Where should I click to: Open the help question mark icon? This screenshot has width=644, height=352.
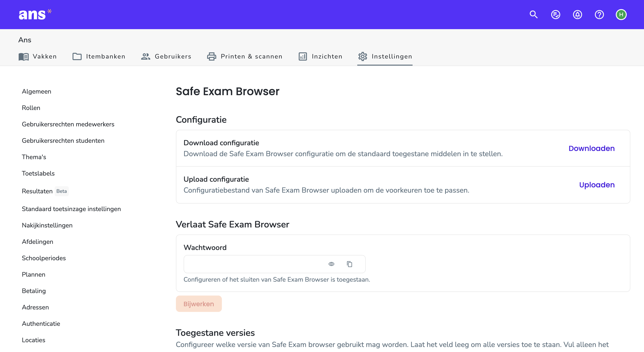[599, 15]
